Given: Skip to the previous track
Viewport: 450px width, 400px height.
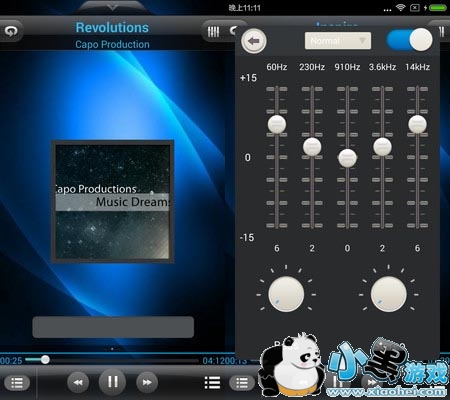Looking at the screenshot, I should (78, 382).
